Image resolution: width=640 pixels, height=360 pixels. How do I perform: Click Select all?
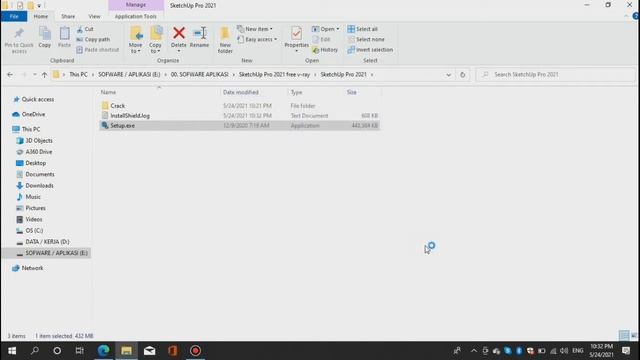point(362,29)
